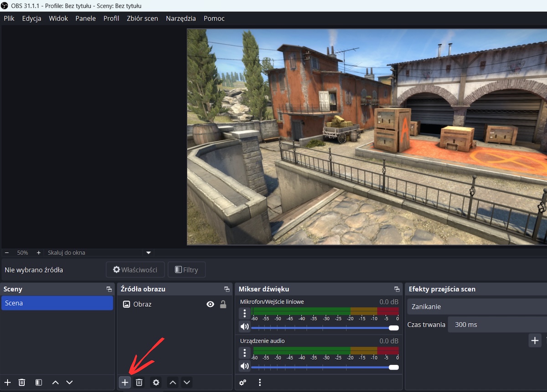Click the Właściwości button
This screenshot has height=392, width=547.
tap(135, 270)
